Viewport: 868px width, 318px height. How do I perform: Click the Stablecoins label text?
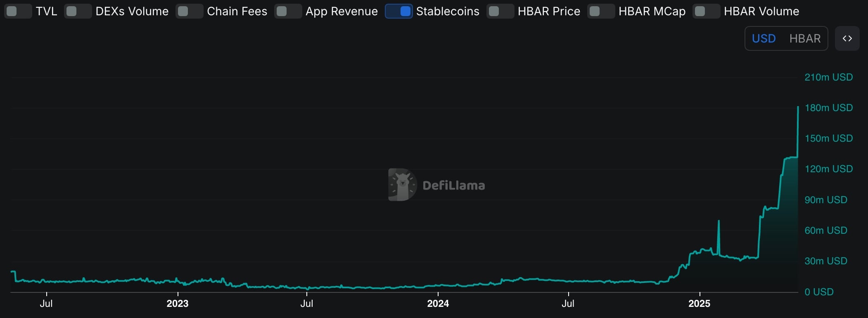tap(448, 11)
